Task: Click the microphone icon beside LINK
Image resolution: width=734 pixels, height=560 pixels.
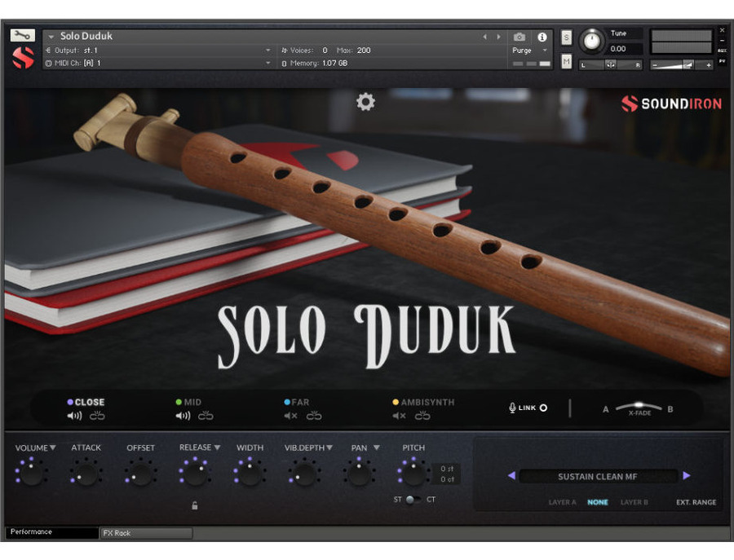Action: 512,408
